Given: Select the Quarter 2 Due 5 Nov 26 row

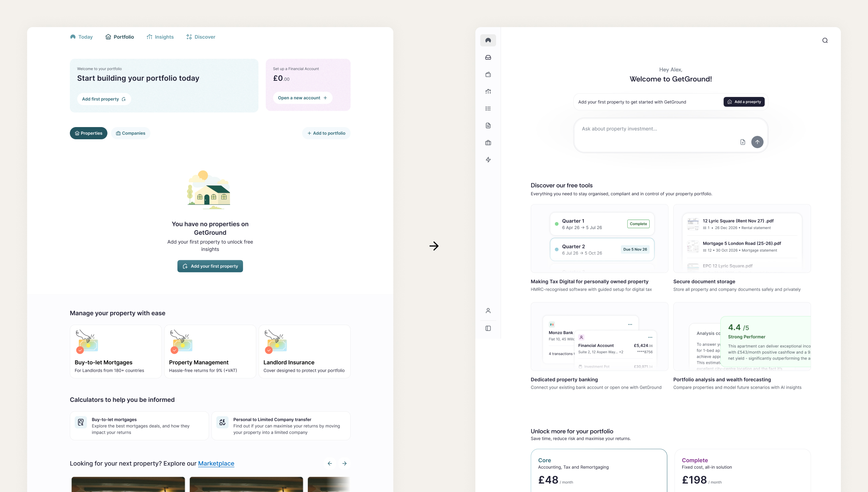Looking at the screenshot, I should (x=602, y=249).
